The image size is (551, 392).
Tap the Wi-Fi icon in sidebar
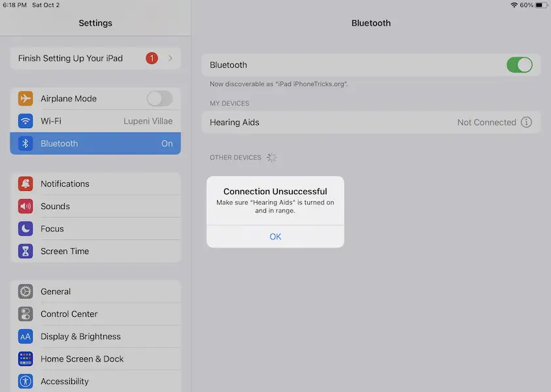(x=25, y=121)
